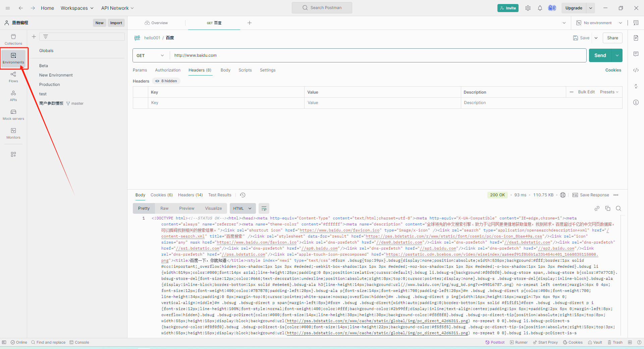Open the Send options arrow
644x349 pixels.
click(x=617, y=55)
